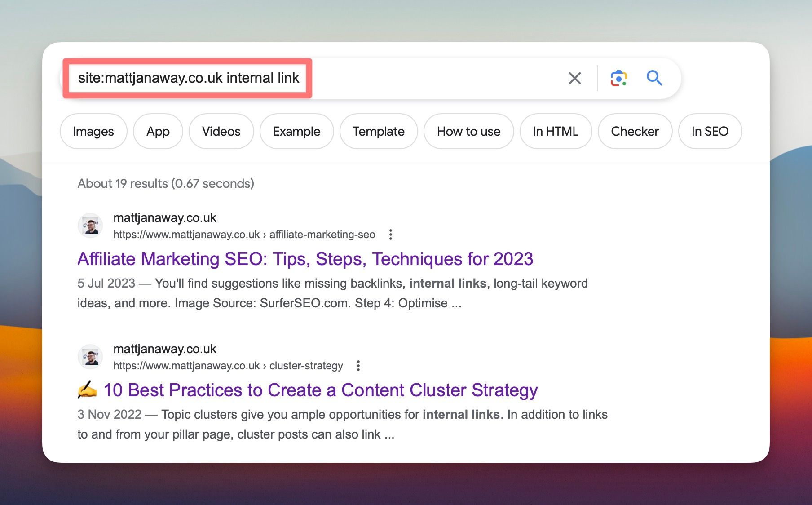812x505 pixels.
Task: Clear the search query with the X icon
Action: 575,78
